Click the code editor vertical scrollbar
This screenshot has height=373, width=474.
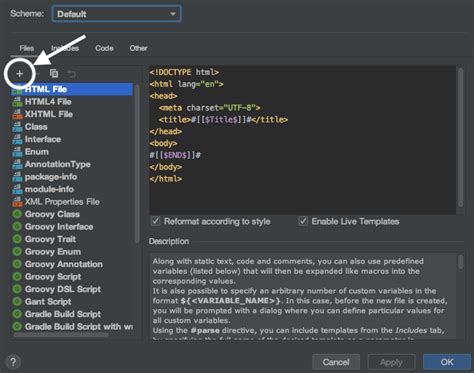(460, 137)
